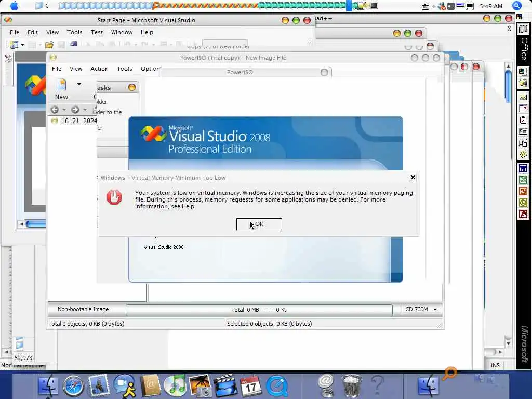
Task: Open iMovie clapperboard icon in the dock
Action: pos(224,386)
